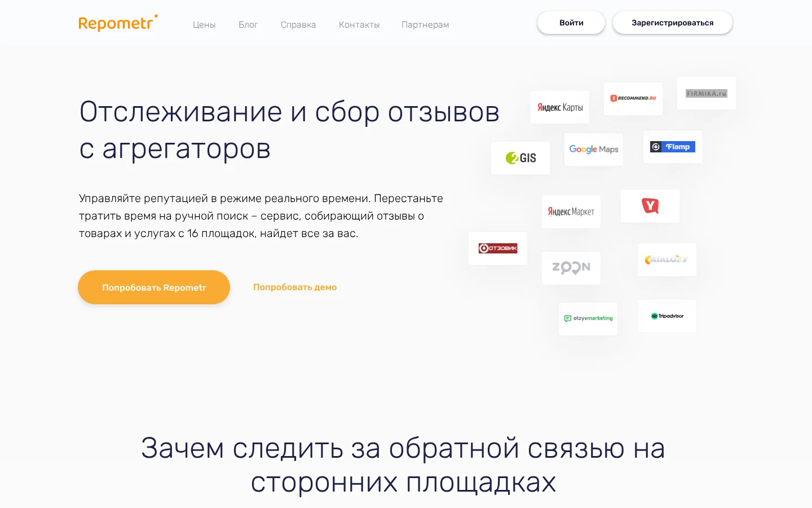Click the Зарегистрироваться button
The height and width of the screenshot is (508, 812).
(x=673, y=23)
